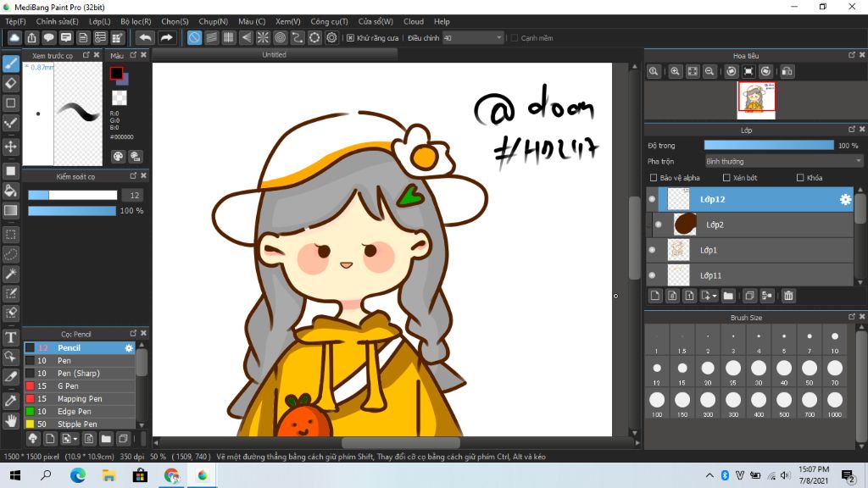
Task: Delete layer with trash icon
Action: tap(788, 296)
